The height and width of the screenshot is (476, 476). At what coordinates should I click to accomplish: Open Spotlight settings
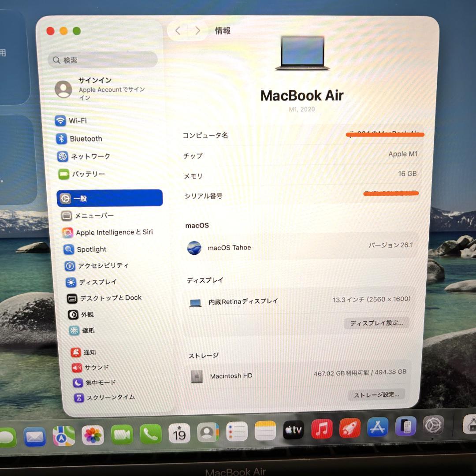(x=91, y=249)
